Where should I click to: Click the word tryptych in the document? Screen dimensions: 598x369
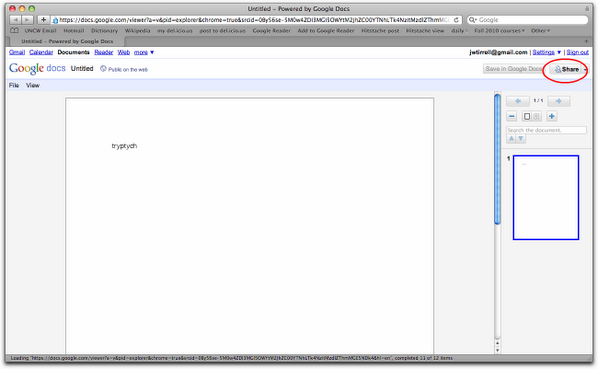tap(124, 146)
